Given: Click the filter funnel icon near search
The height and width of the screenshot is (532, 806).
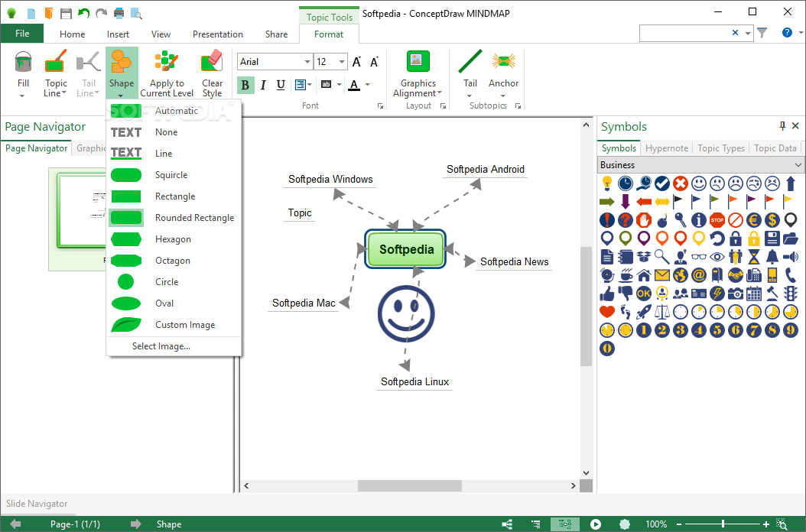Looking at the screenshot, I should 762,33.
